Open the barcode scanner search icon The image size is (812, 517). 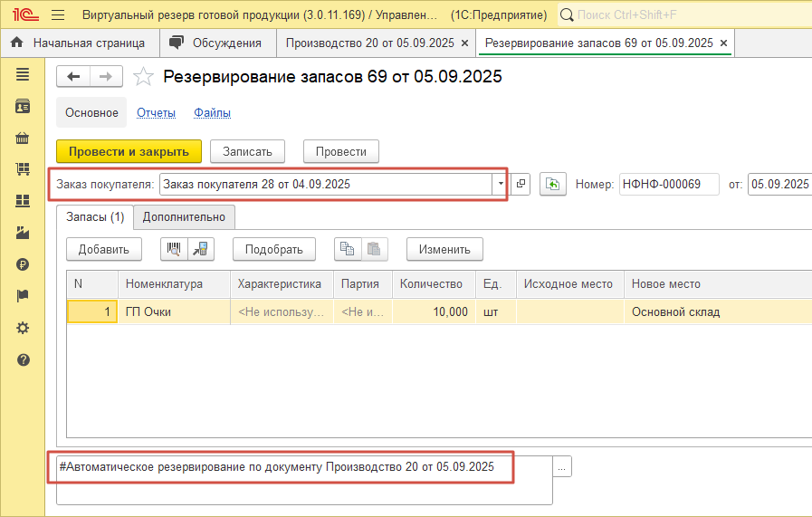(x=174, y=248)
